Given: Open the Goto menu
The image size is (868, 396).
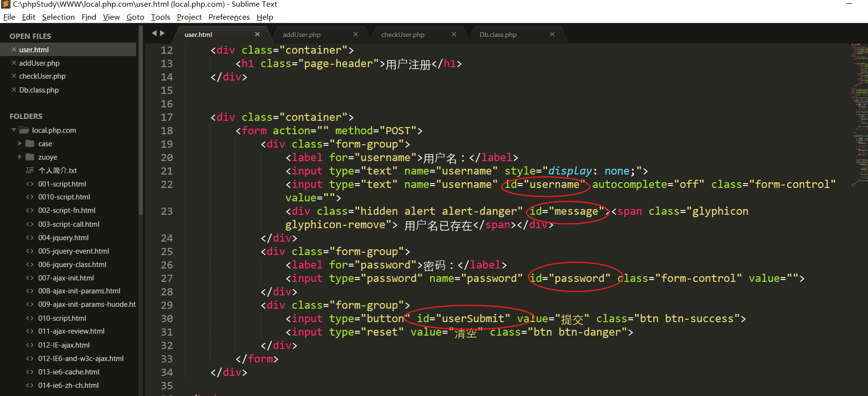Looking at the screenshot, I should point(135,17).
